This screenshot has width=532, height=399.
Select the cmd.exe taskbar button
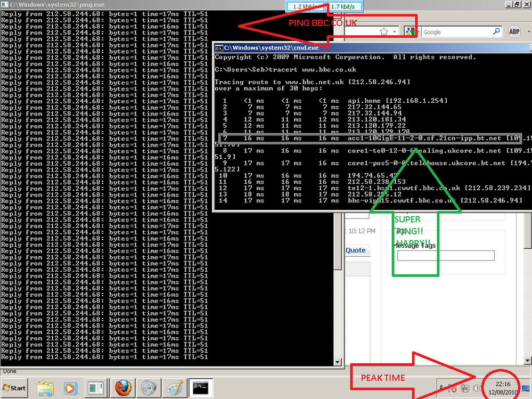(x=201, y=387)
